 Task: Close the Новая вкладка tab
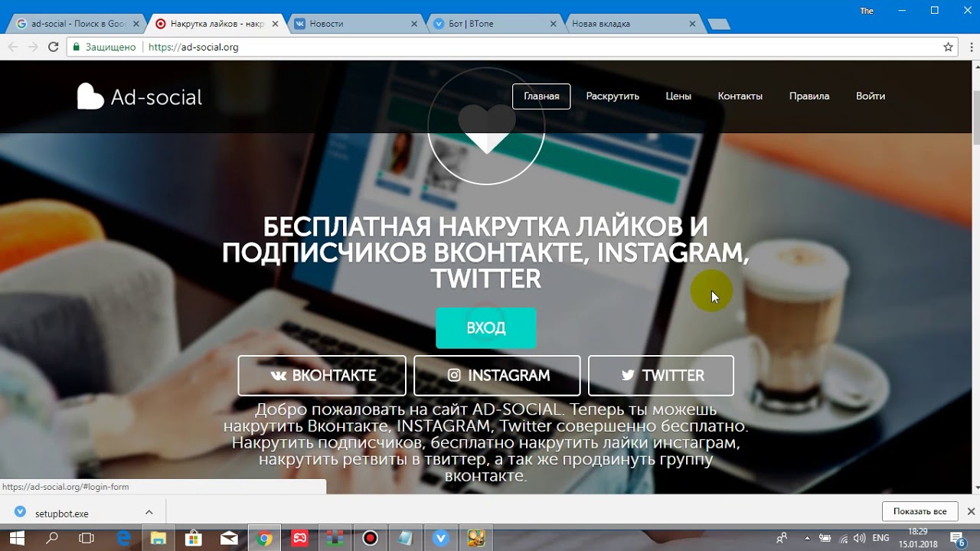pos(693,24)
